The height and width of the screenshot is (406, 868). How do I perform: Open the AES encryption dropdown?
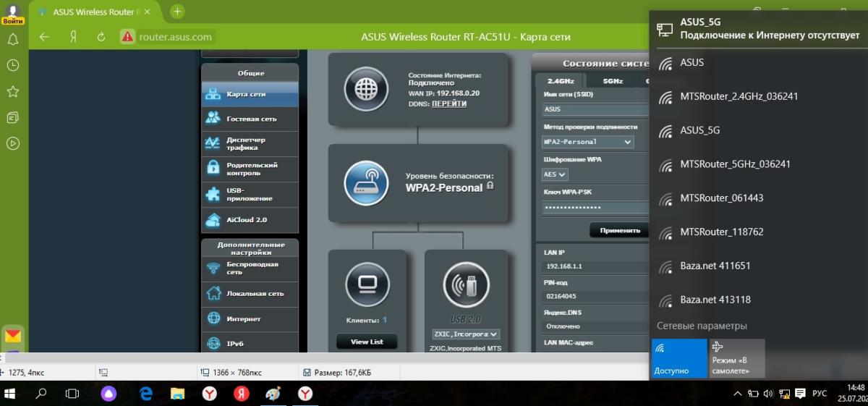pyautogui.click(x=555, y=174)
